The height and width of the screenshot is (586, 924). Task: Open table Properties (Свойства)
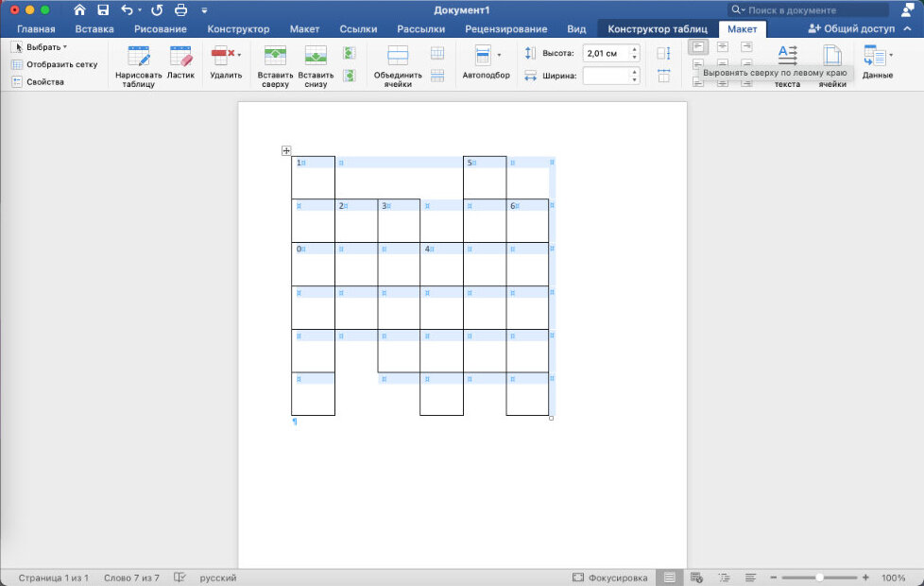click(38, 82)
